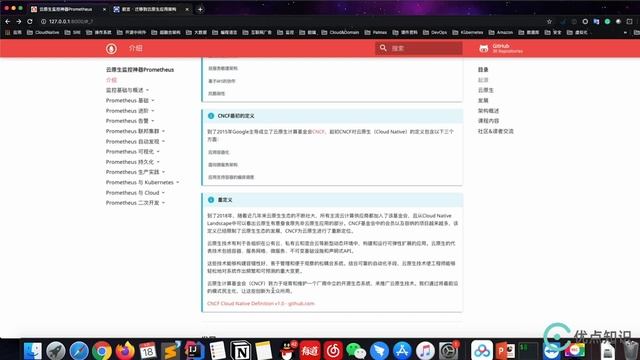
Task: Click the 搜索 search input field
Action: point(419,48)
